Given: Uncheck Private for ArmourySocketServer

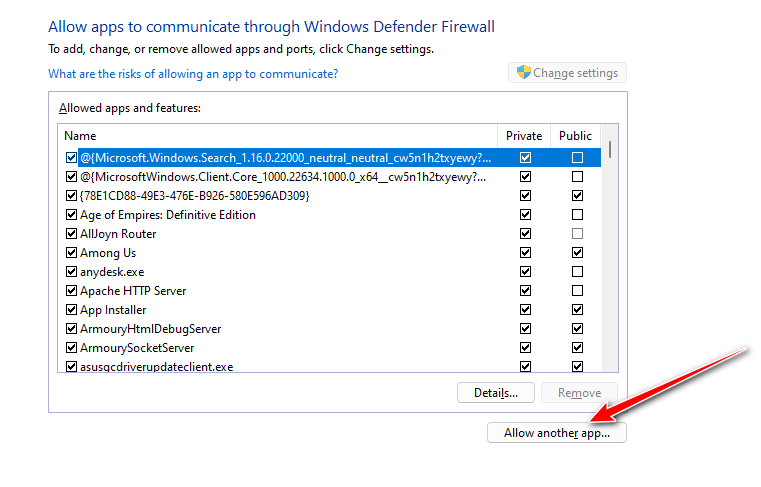Looking at the screenshot, I should click(525, 348).
